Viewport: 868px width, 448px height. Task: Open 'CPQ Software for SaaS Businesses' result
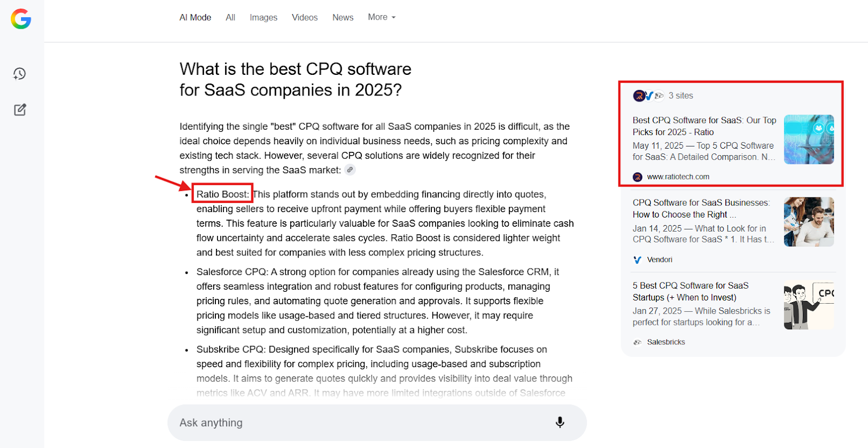point(701,208)
